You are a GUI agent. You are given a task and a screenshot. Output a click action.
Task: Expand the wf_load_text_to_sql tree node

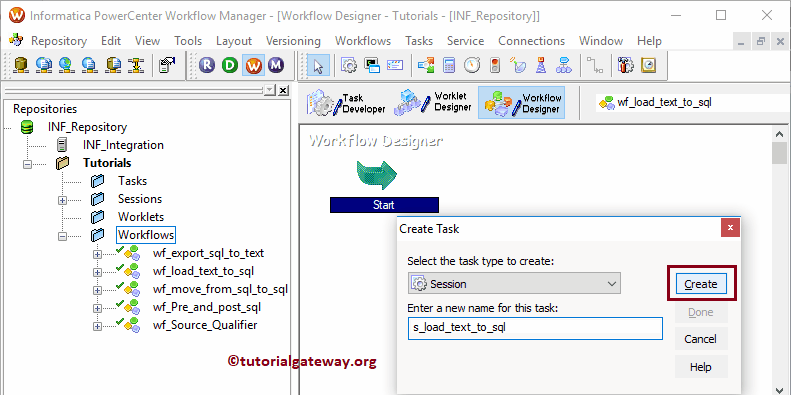97,272
